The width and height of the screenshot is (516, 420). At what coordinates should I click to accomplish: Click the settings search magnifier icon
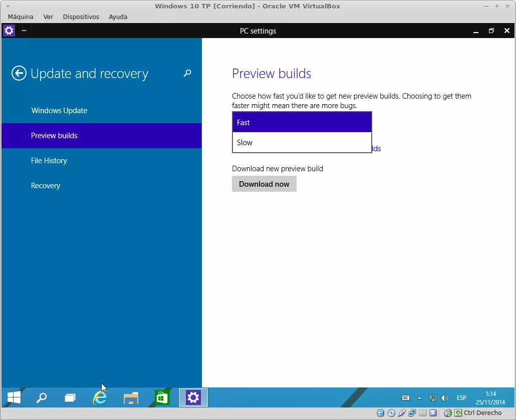(187, 74)
